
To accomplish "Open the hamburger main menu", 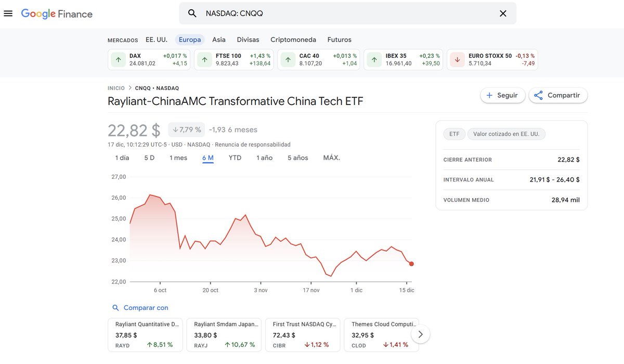I will [x=8, y=14].
